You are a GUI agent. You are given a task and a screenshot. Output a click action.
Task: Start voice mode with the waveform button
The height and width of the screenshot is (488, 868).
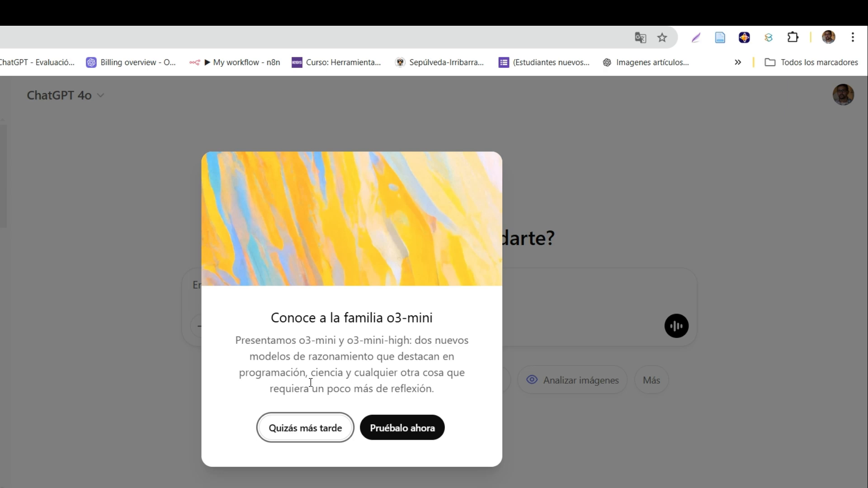click(676, 326)
